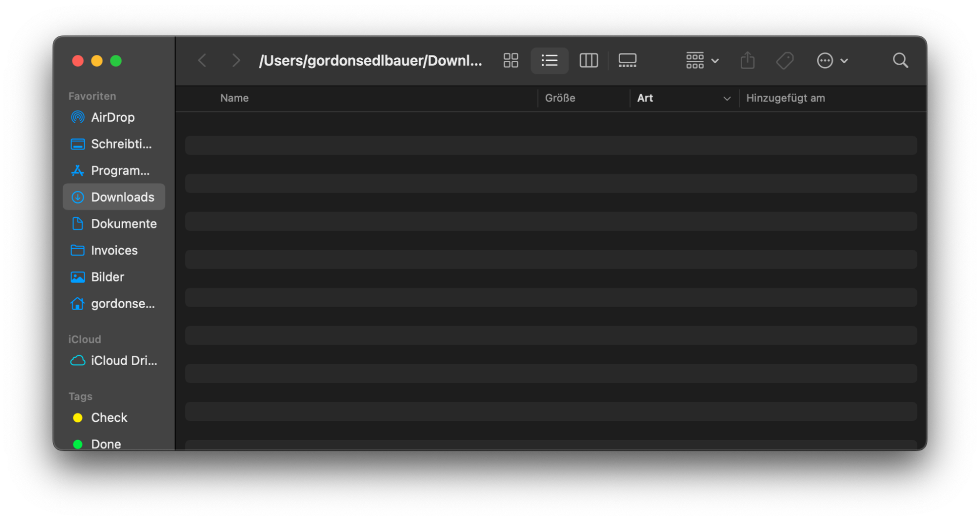Sort by the Größe column header
The height and width of the screenshot is (521, 980).
tap(560, 98)
